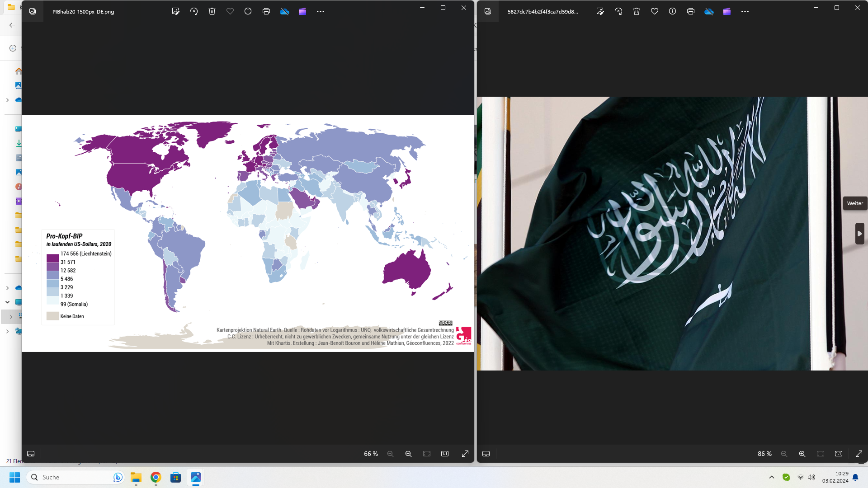Screen dimensions: 868x488
Task: Open Google Chrome from taskbar
Action: pos(156,477)
